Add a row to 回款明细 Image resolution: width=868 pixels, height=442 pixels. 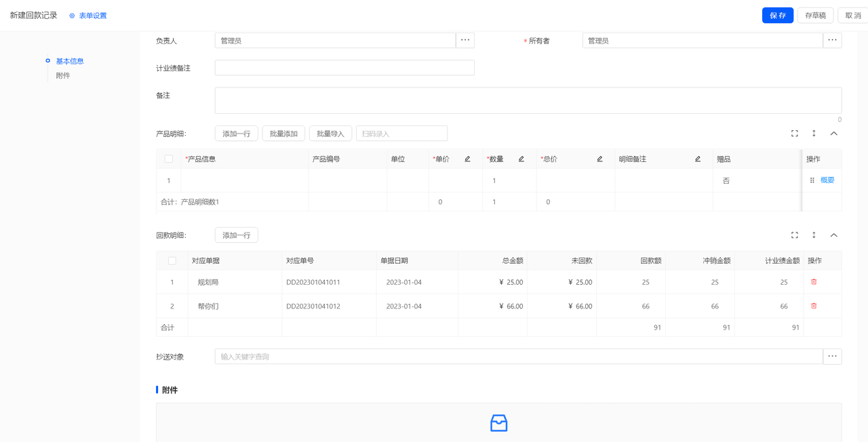(x=236, y=235)
